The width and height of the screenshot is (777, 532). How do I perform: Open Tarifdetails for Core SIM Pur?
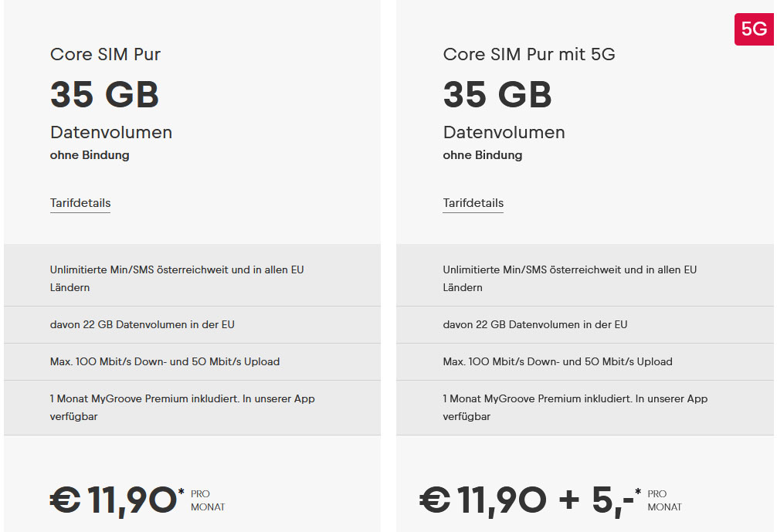tap(80, 203)
